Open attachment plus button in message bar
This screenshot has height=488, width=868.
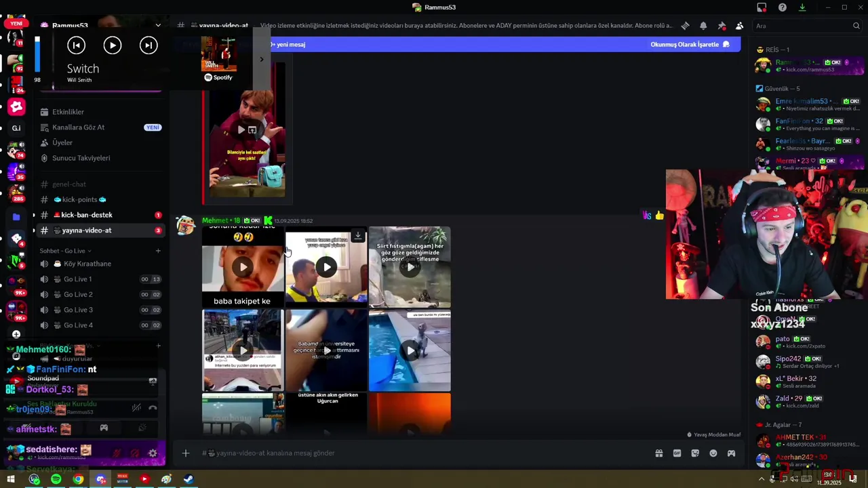tap(186, 453)
